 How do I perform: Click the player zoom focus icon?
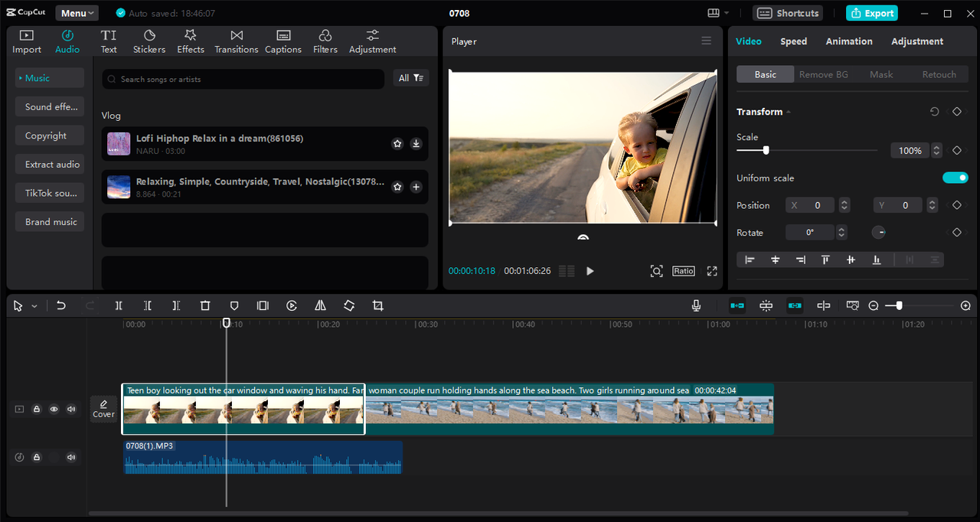click(656, 271)
